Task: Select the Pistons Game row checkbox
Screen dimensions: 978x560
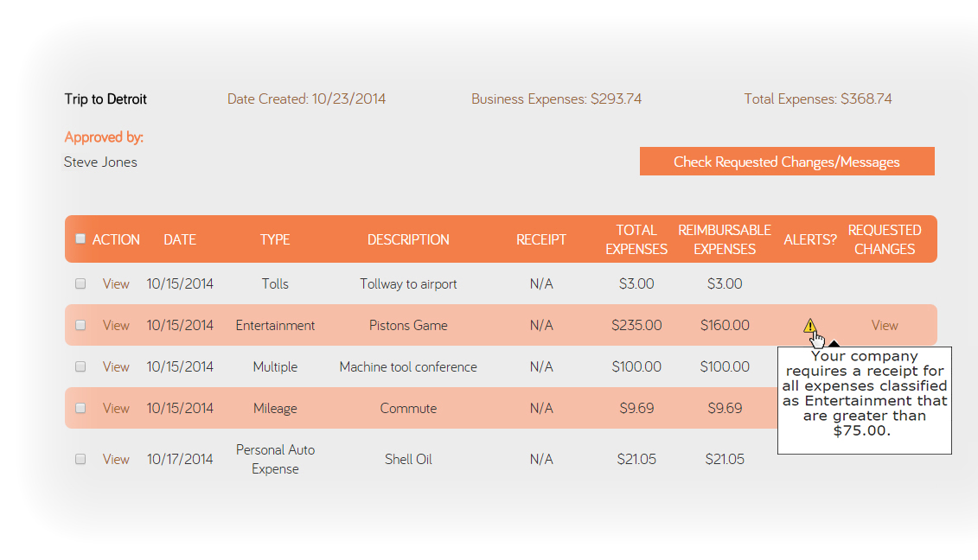Action: [x=80, y=325]
